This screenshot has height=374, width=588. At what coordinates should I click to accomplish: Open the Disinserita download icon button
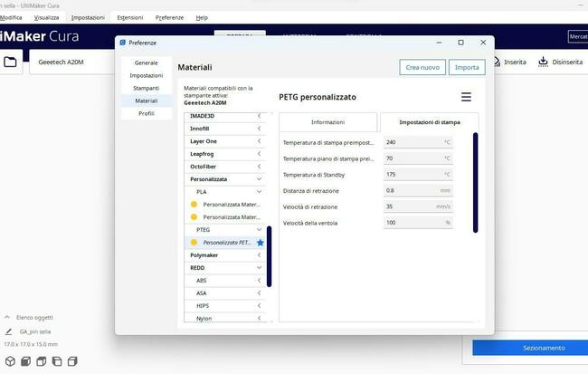pyautogui.click(x=543, y=62)
